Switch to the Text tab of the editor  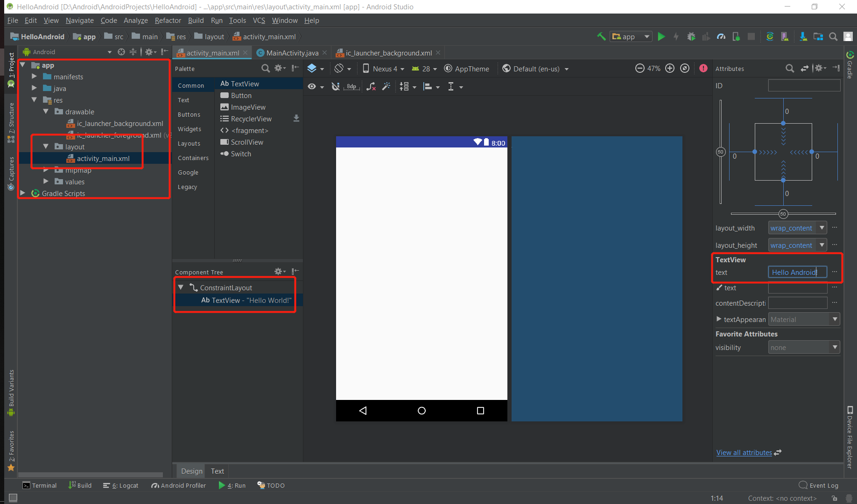(x=217, y=471)
